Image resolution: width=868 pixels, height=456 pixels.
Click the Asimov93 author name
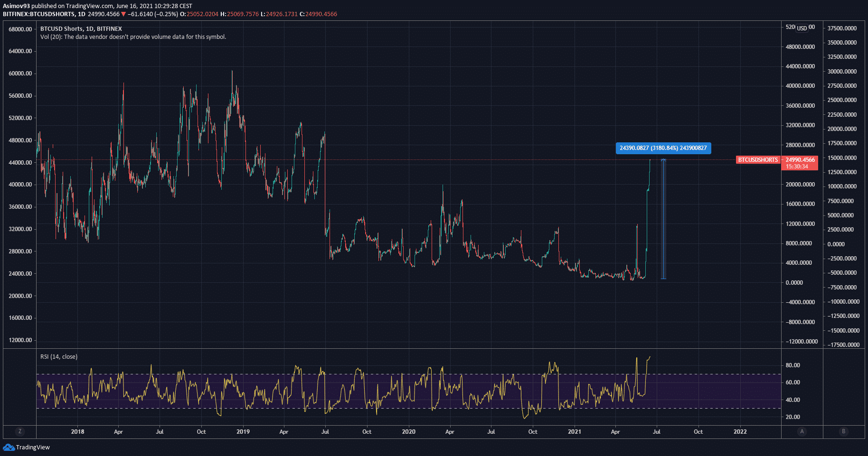click(x=16, y=6)
